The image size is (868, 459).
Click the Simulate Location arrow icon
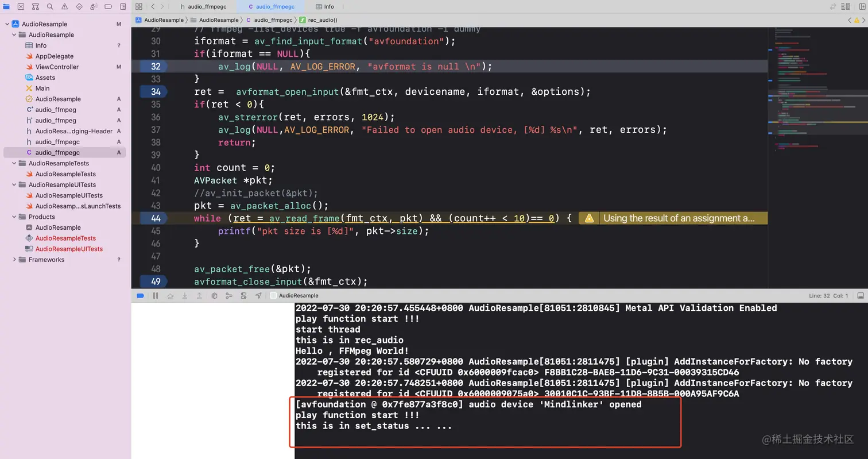pyautogui.click(x=258, y=296)
